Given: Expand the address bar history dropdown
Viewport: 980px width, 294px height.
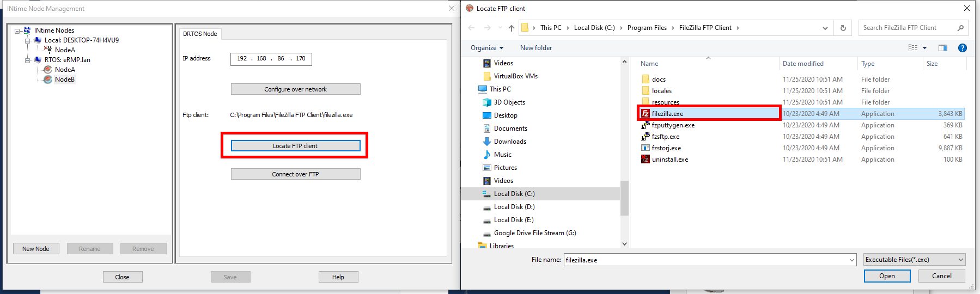Looking at the screenshot, I should click(825, 28).
